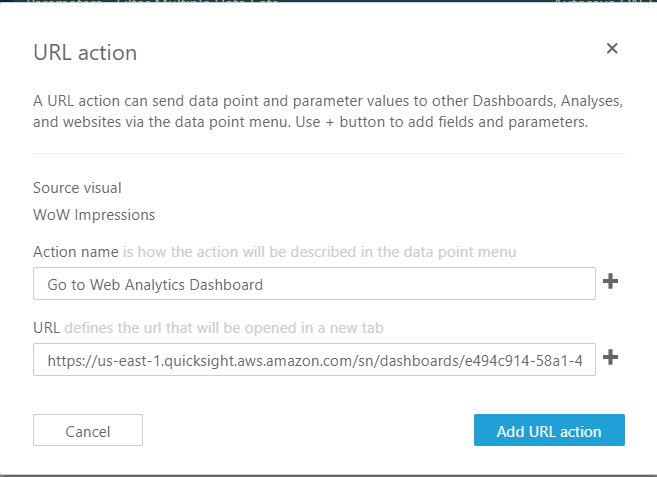Close the URL action dialog
This screenshot has height=477, width=657.
click(x=612, y=48)
